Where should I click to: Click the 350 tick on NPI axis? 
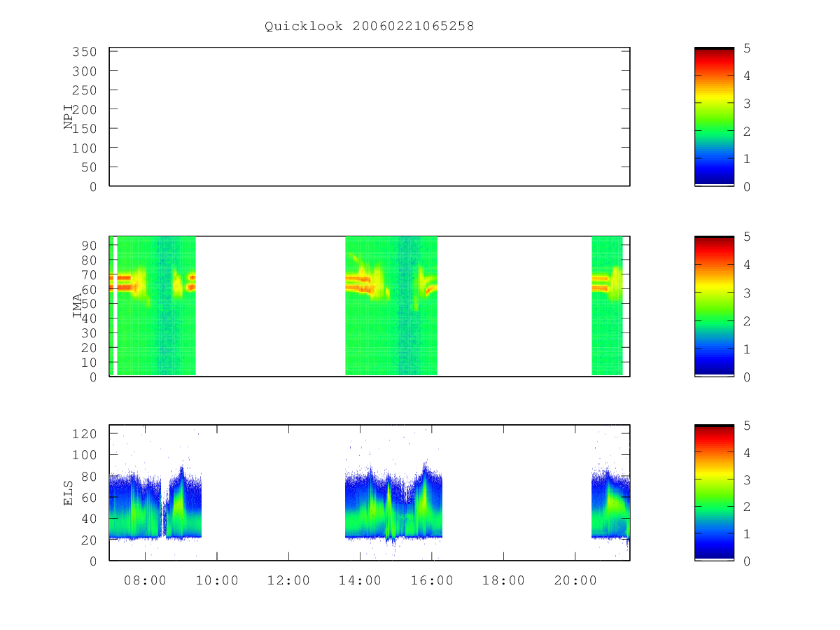pos(85,52)
